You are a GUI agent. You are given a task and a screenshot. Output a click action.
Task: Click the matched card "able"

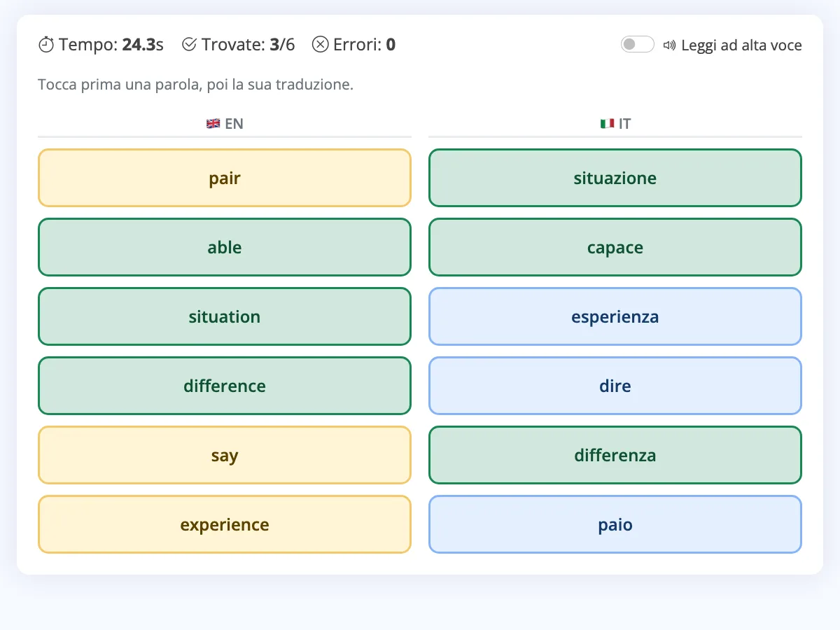(225, 247)
